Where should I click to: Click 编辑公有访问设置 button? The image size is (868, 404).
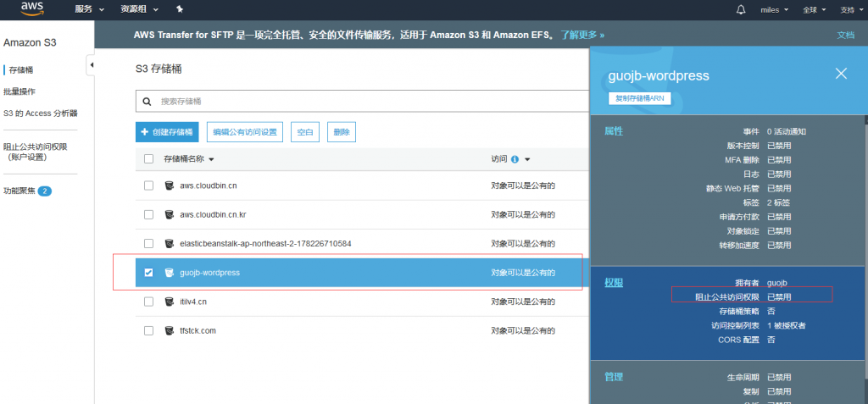[245, 132]
